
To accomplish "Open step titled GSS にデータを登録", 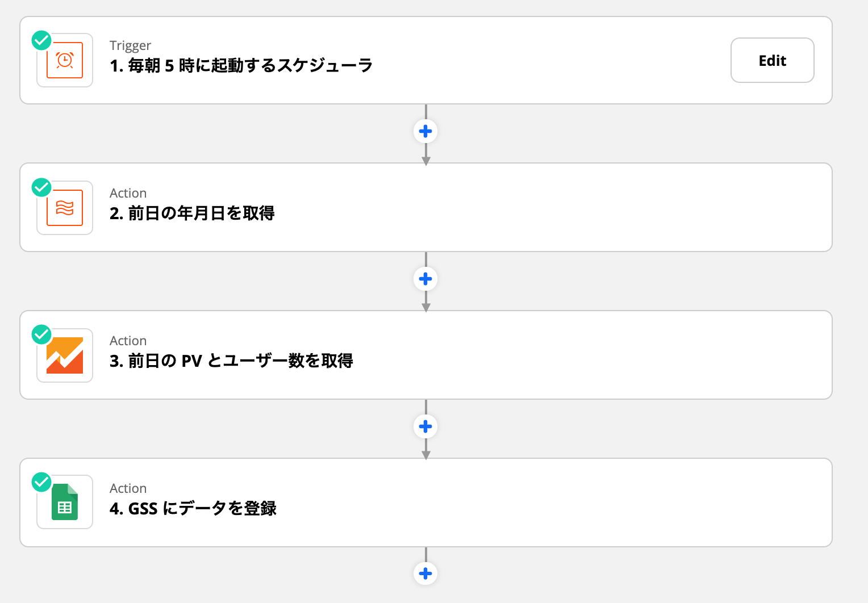I will 193,509.
